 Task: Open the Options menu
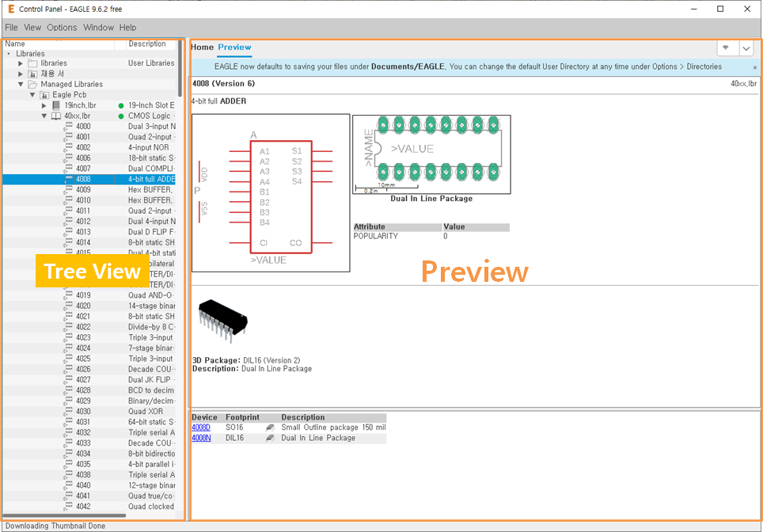click(62, 27)
